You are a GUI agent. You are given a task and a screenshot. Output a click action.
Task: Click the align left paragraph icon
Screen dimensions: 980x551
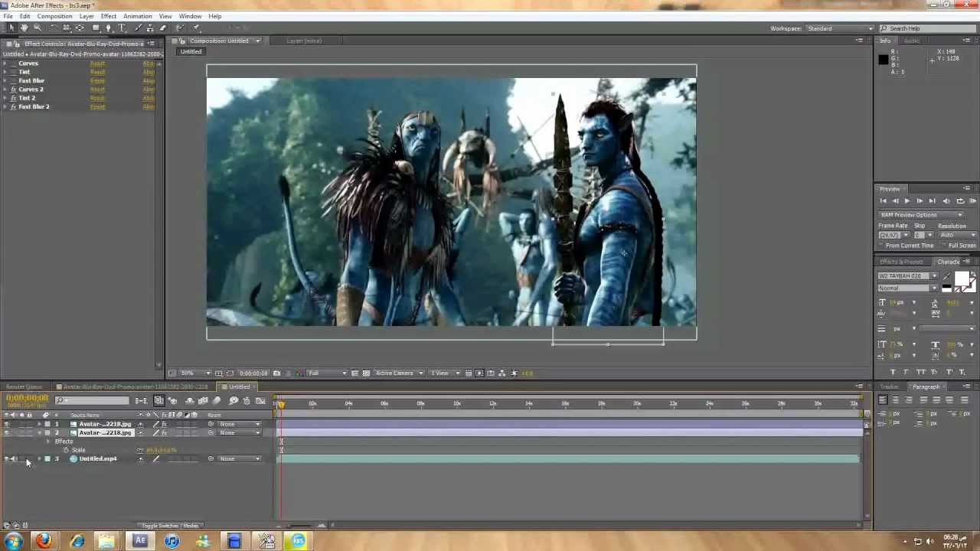[x=883, y=399]
